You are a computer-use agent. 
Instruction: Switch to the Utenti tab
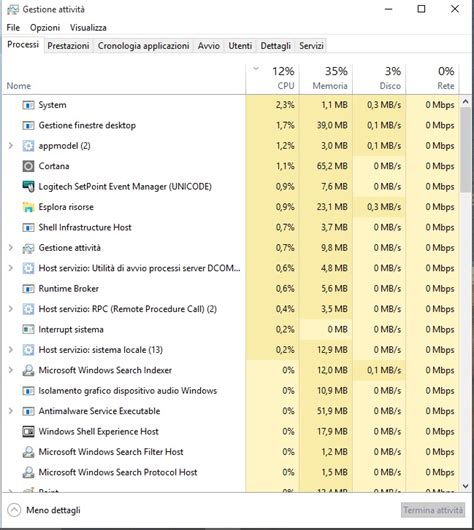click(240, 46)
